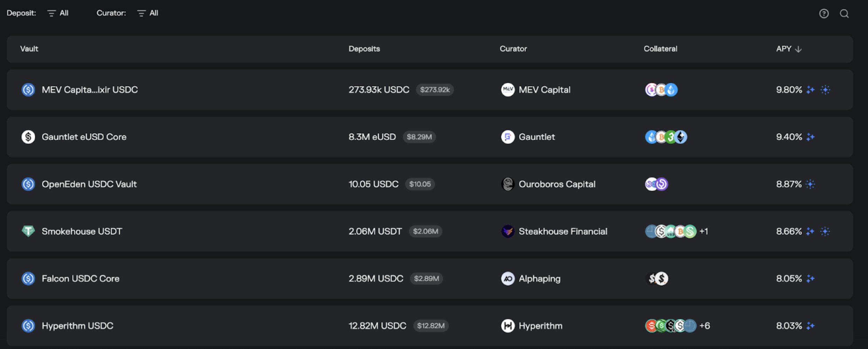Click the sparkle icon next to 9.40% APY

point(810,137)
